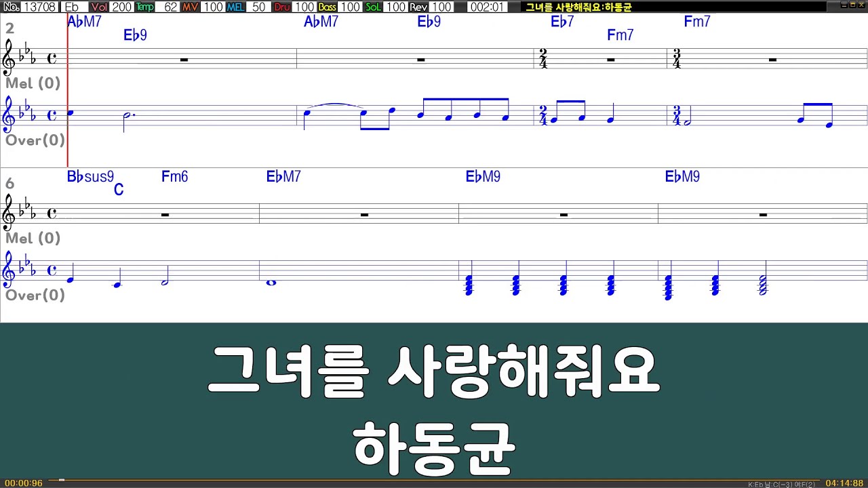
Task: Click the first Eb9 chord symbol
Action: [135, 35]
